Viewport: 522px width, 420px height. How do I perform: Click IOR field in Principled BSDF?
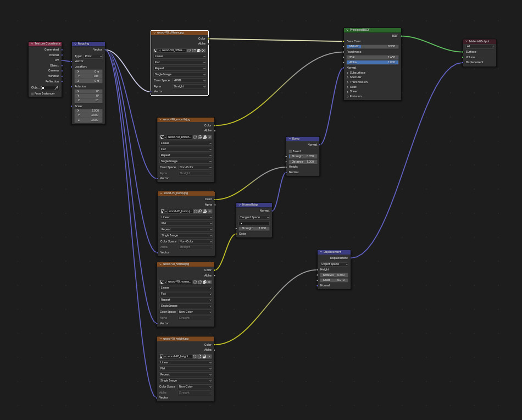[372, 58]
